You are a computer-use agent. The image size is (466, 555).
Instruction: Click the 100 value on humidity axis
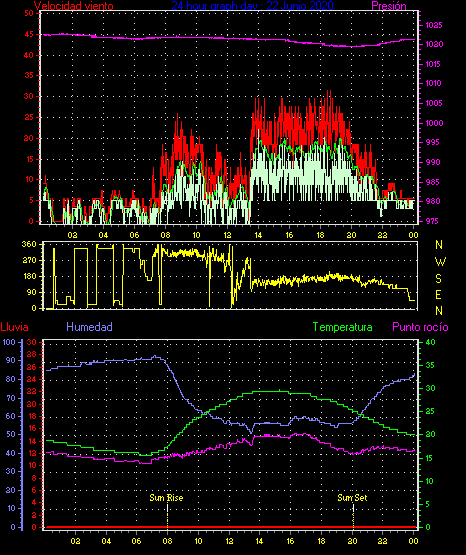[9, 342]
